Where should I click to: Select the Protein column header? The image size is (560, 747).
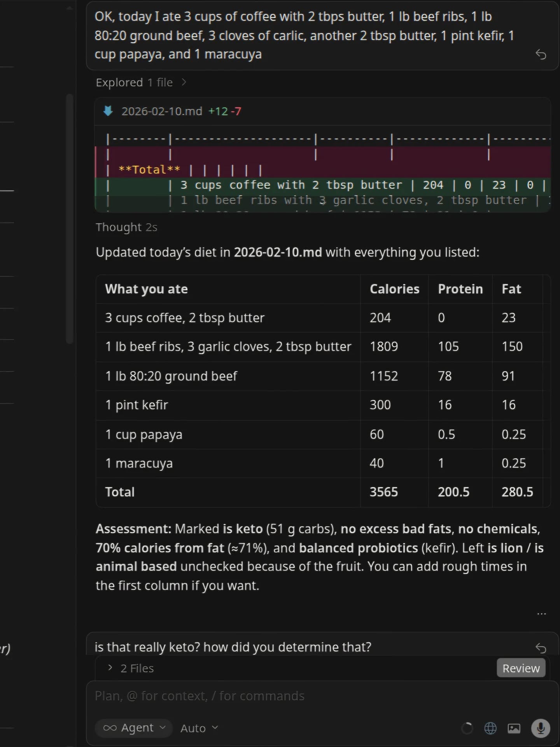[460, 289]
